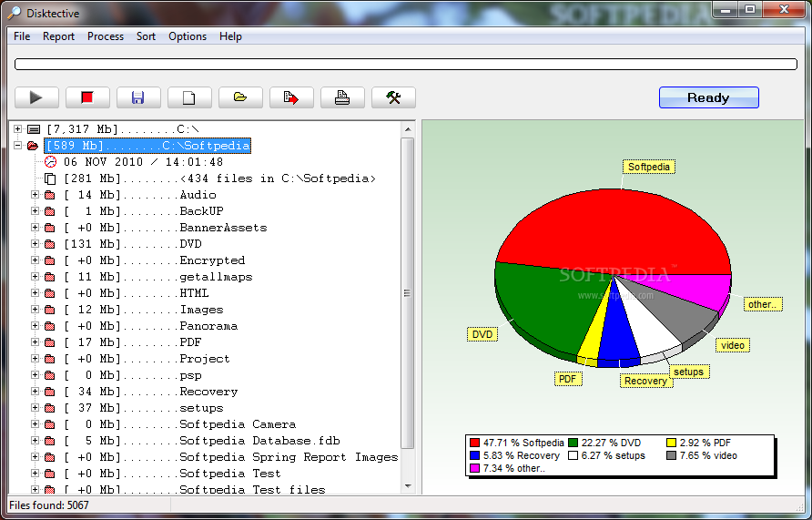The height and width of the screenshot is (520, 812).
Task: Click the DVD pie chart label
Action: tap(482, 334)
